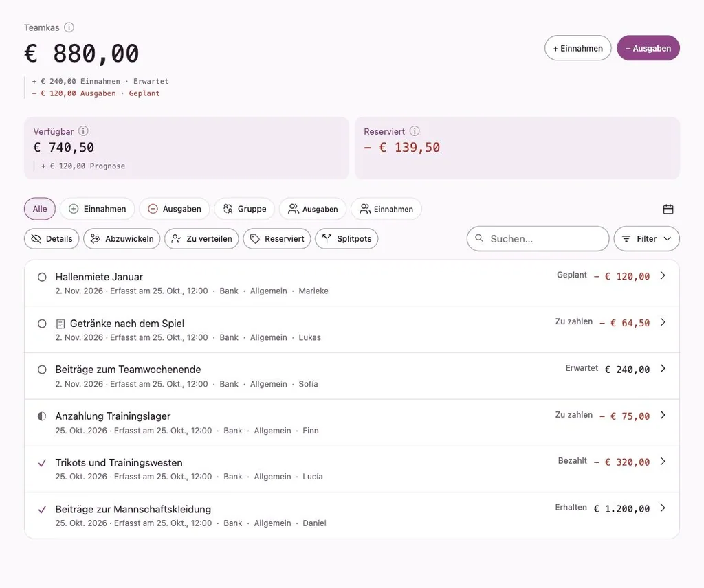
Task: Select the Alle tab
Action: pyautogui.click(x=39, y=209)
